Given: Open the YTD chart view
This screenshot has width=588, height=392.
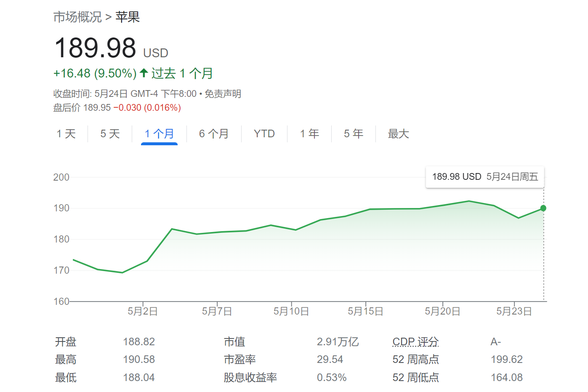Looking at the screenshot, I should (x=264, y=133).
